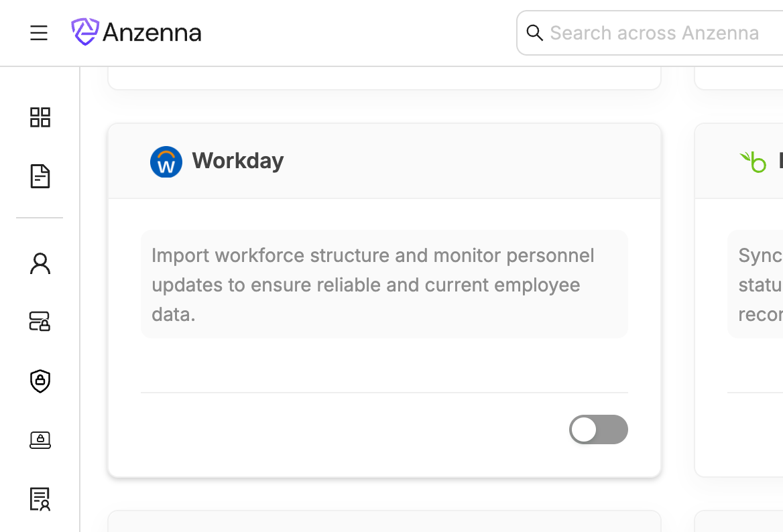Click the partial card below Workday
Screen dimensions: 783x532
point(384,521)
